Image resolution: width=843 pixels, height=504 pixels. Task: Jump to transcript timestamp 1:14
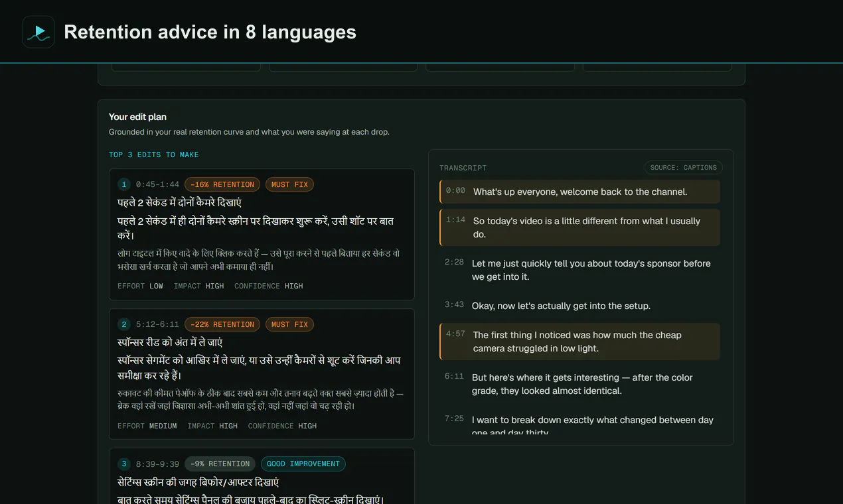(x=455, y=220)
